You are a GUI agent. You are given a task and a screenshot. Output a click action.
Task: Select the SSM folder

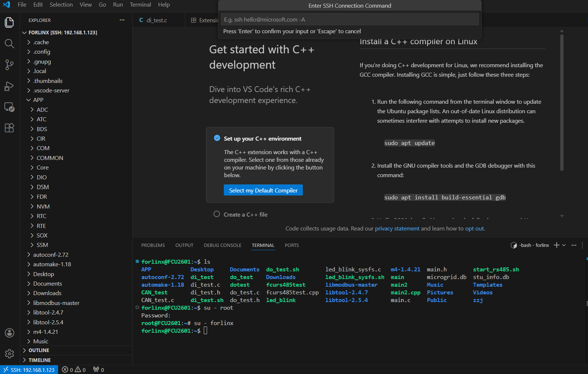pos(77,245)
